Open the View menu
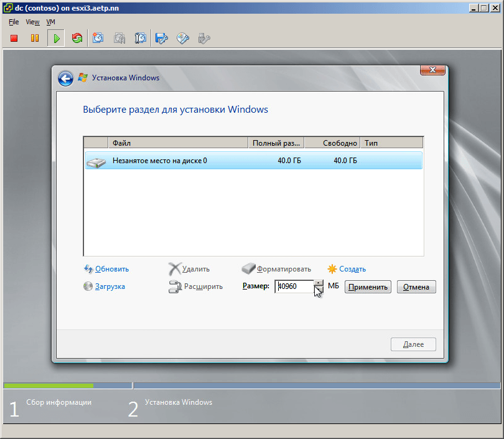This screenshot has width=504, height=439. point(32,22)
